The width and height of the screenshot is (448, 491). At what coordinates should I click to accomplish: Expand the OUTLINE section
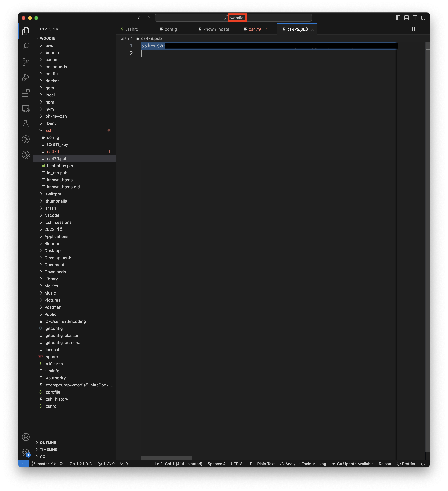[48, 443]
